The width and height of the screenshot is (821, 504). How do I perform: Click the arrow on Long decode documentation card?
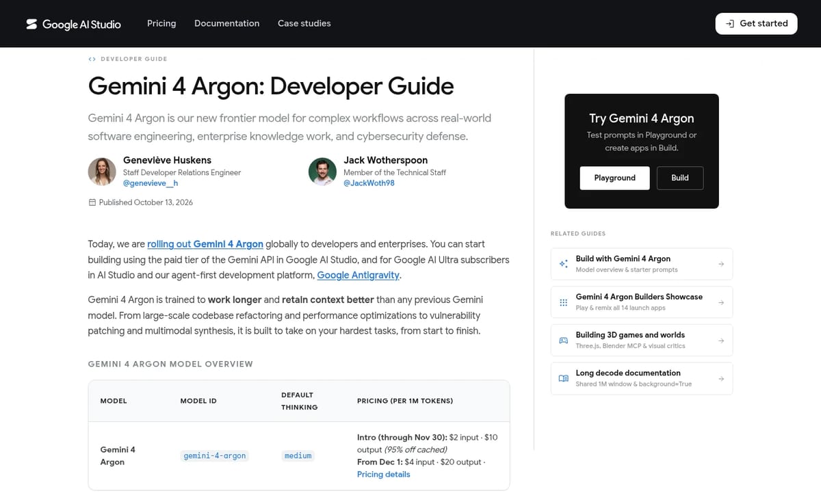click(721, 378)
